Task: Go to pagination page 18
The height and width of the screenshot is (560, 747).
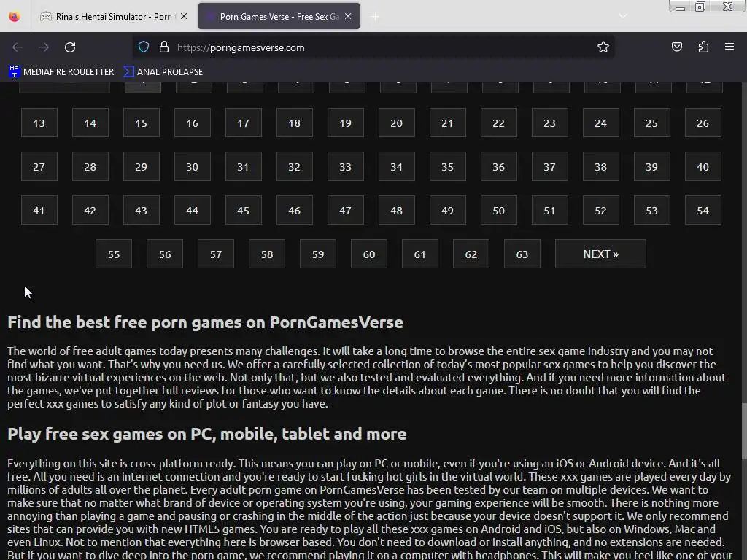Action: [x=295, y=122]
